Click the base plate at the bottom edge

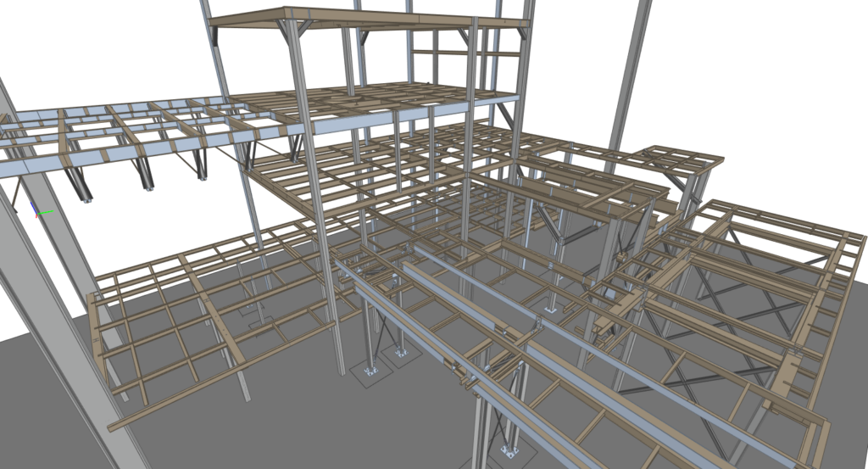coord(509,450)
